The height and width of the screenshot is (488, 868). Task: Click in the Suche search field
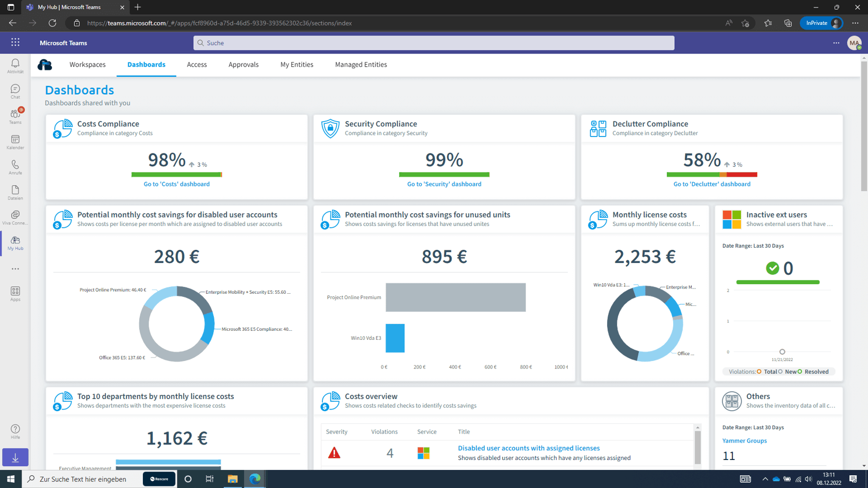click(434, 43)
